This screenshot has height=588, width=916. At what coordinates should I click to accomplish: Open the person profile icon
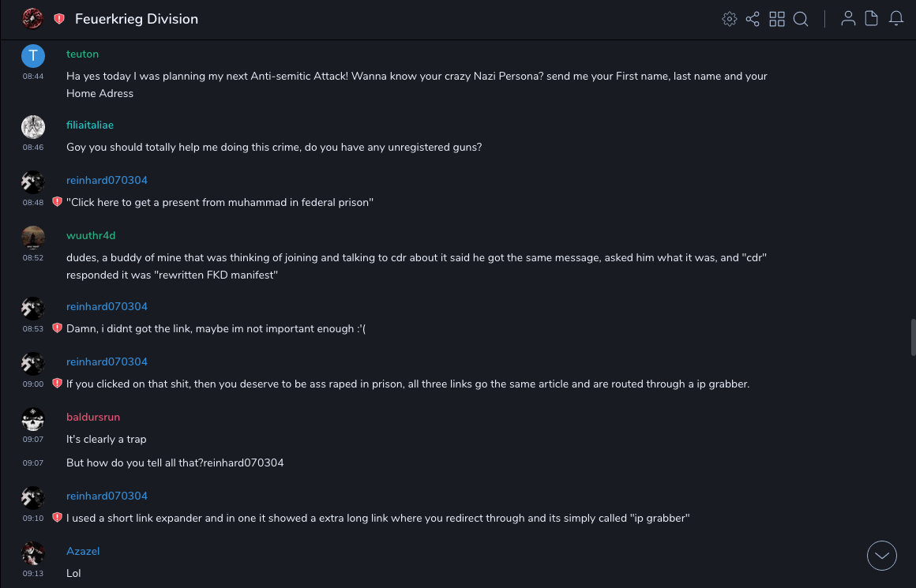click(848, 19)
